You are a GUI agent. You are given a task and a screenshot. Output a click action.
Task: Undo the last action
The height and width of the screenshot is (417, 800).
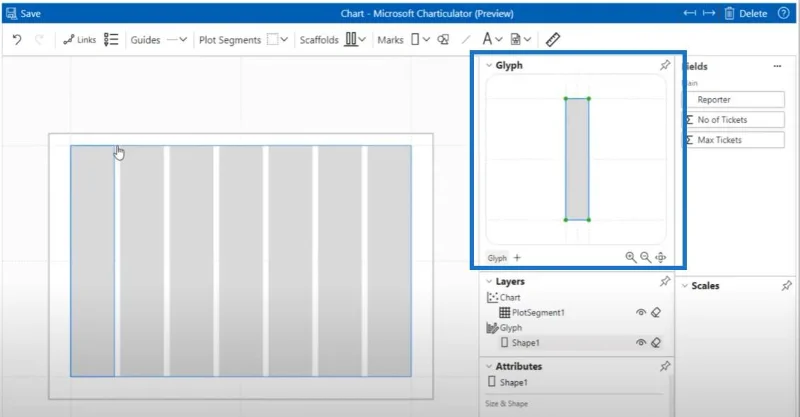(x=17, y=40)
